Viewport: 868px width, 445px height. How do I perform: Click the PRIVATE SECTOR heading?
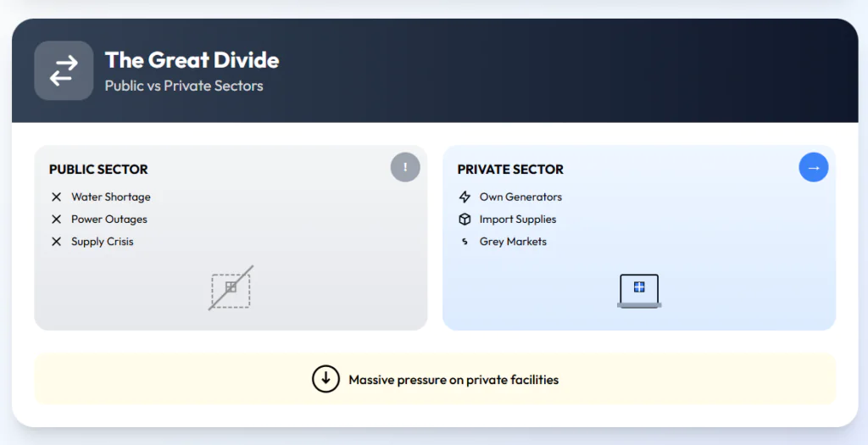pos(510,170)
